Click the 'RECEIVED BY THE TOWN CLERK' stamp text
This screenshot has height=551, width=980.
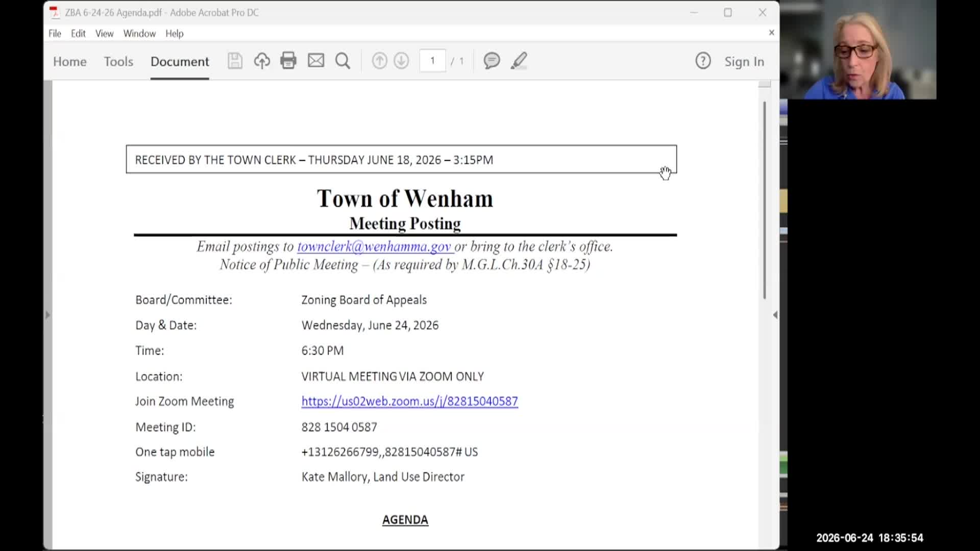314,160
